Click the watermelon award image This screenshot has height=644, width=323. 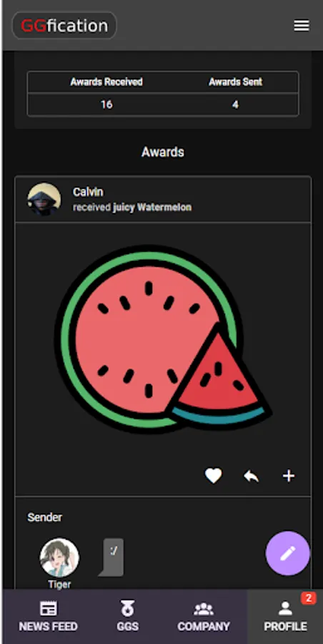(x=163, y=339)
